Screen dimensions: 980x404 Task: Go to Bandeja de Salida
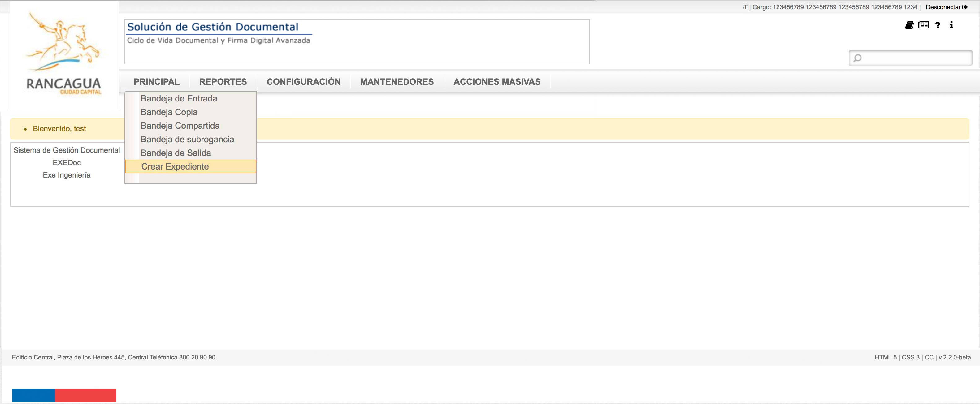click(x=191, y=153)
